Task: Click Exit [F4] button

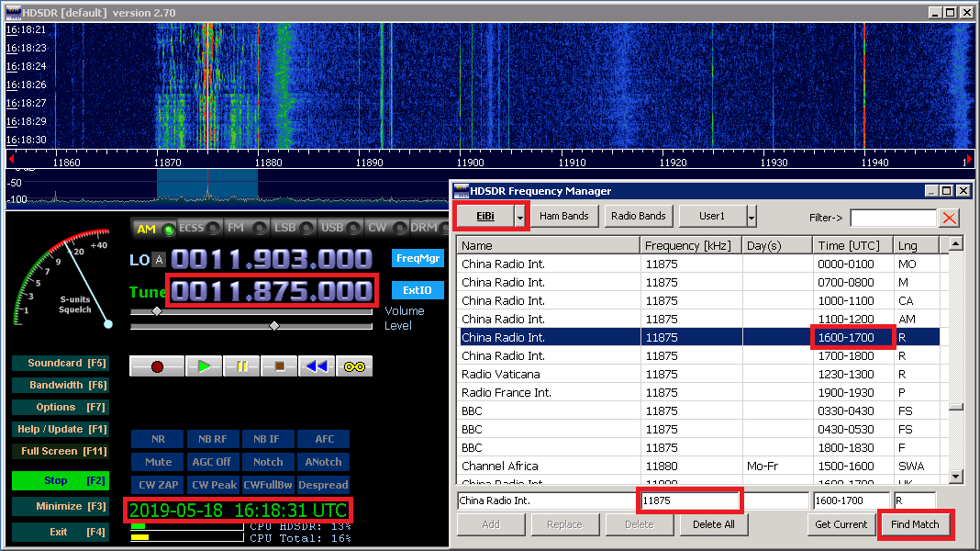Action: (x=61, y=532)
